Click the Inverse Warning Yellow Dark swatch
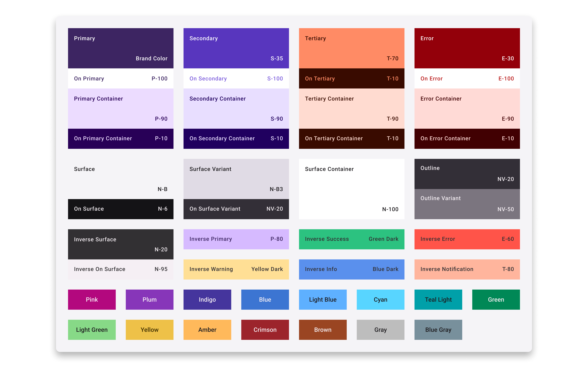 pyautogui.click(x=236, y=269)
